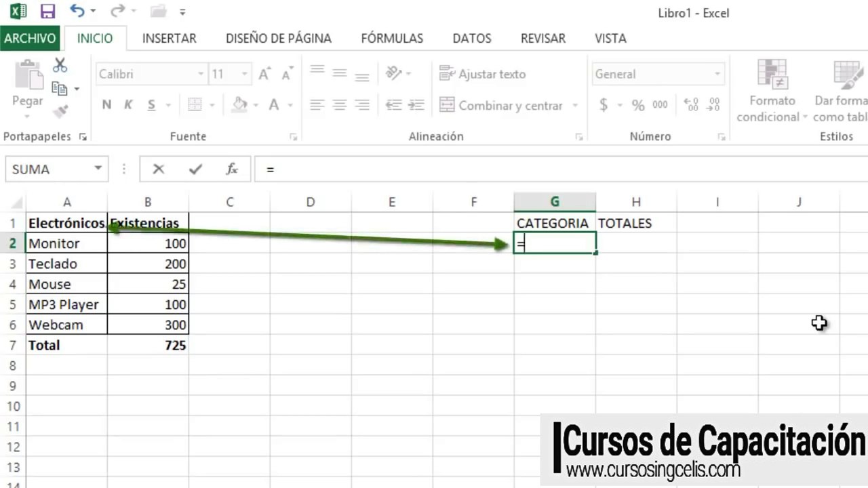Open Combinar y centrar dropdown arrow
The height and width of the screenshot is (488, 868).
pyautogui.click(x=575, y=105)
